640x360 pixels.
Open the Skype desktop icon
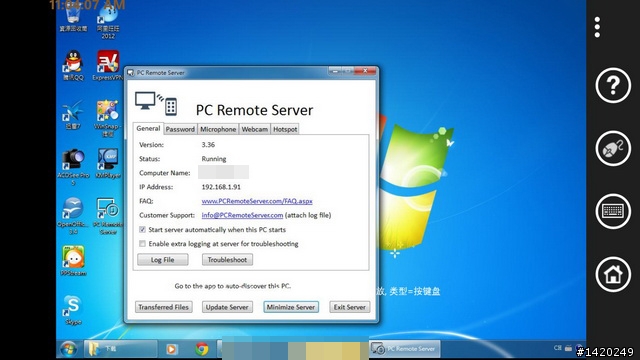click(73, 310)
